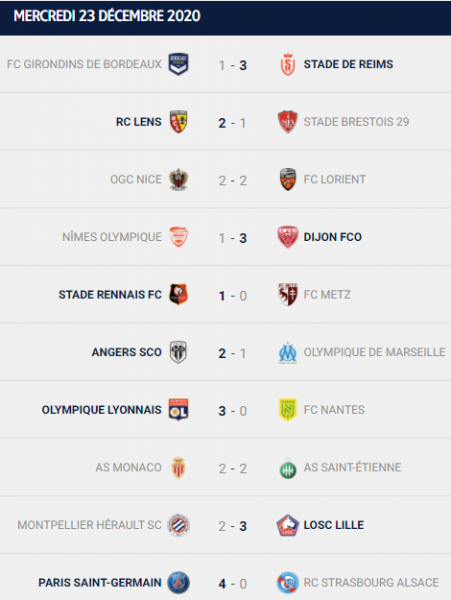
Task: Click the Nîmes vs Dijon 1 - 3 score
Action: [x=232, y=238]
